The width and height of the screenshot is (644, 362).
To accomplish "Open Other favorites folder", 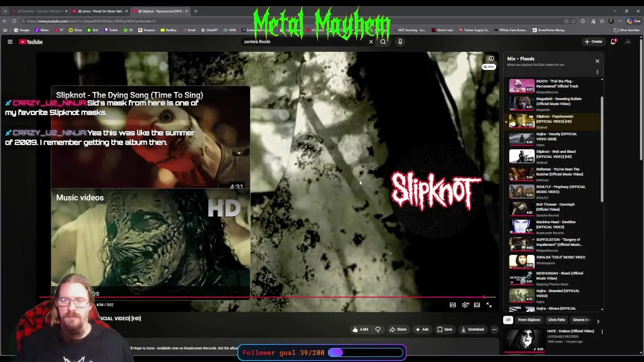I will (x=626, y=30).
